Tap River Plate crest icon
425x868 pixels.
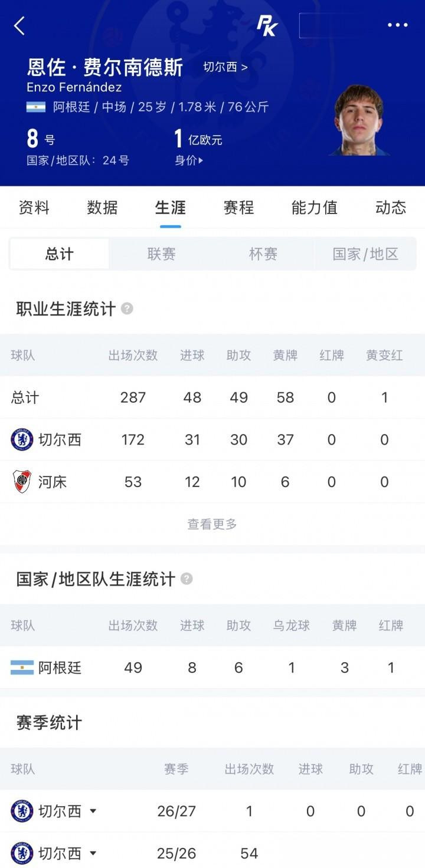tap(22, 482)
